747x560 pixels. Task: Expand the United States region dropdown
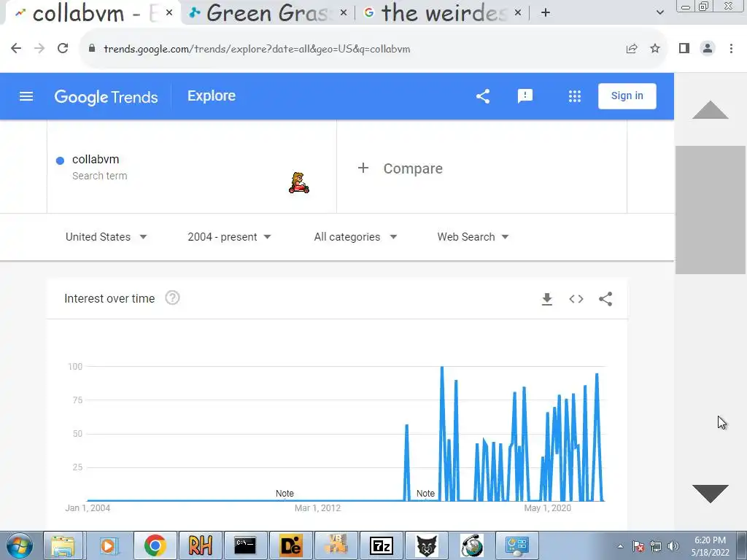click(106, 237)
